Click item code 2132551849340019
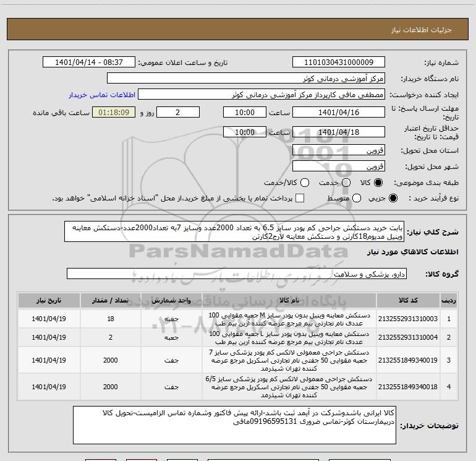 tap(408, 360)
